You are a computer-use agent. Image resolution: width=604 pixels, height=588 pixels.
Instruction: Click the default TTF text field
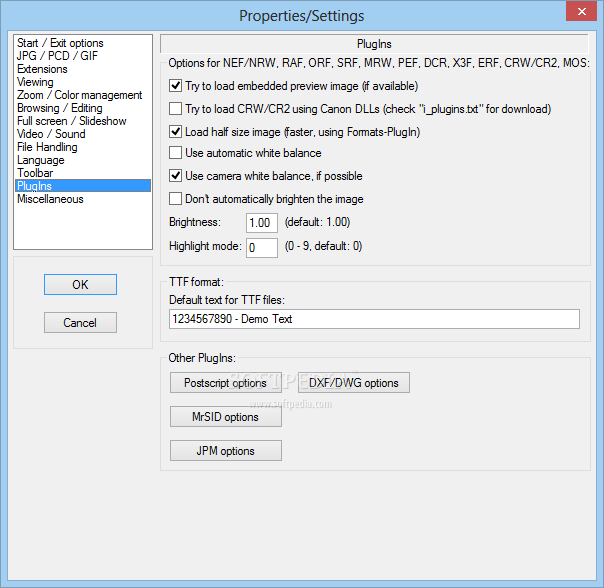374,319
